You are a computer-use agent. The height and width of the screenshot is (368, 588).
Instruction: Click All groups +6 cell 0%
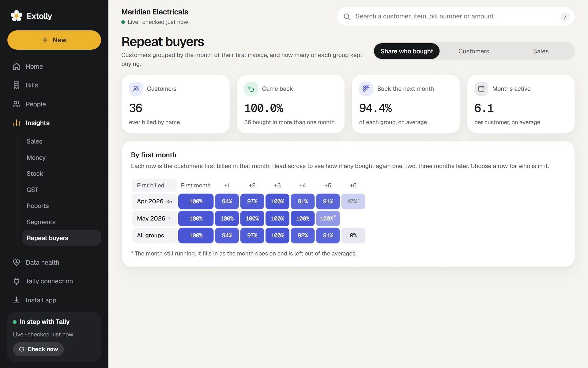[353, 236]
